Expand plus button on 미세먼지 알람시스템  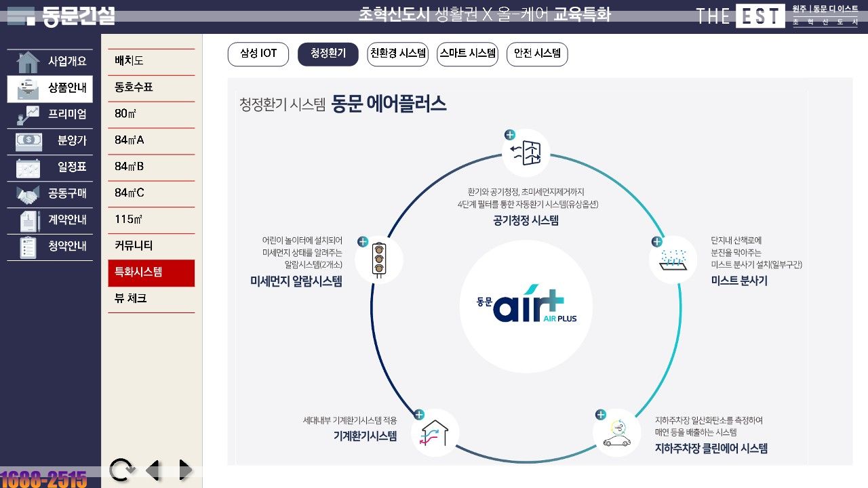[x=363, y=241]
